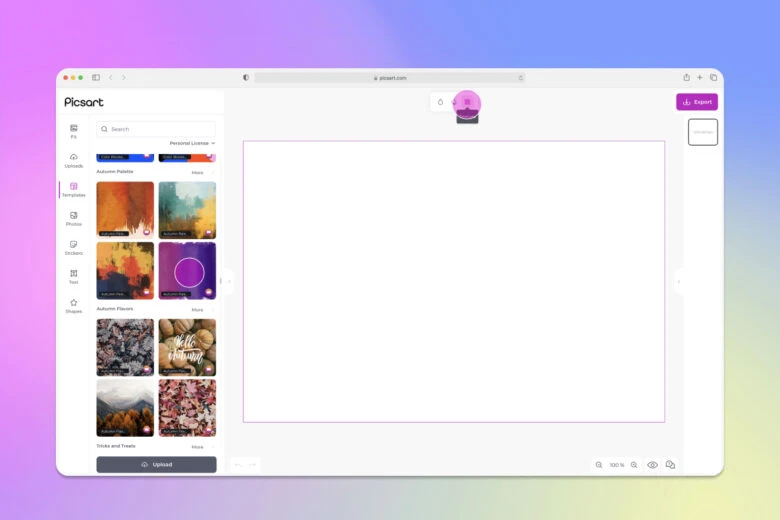This screenshot has width=780, height=520.
Task: Click the zoom out magnifier icon
Action: pyautogui.click(x=599, y=465)
